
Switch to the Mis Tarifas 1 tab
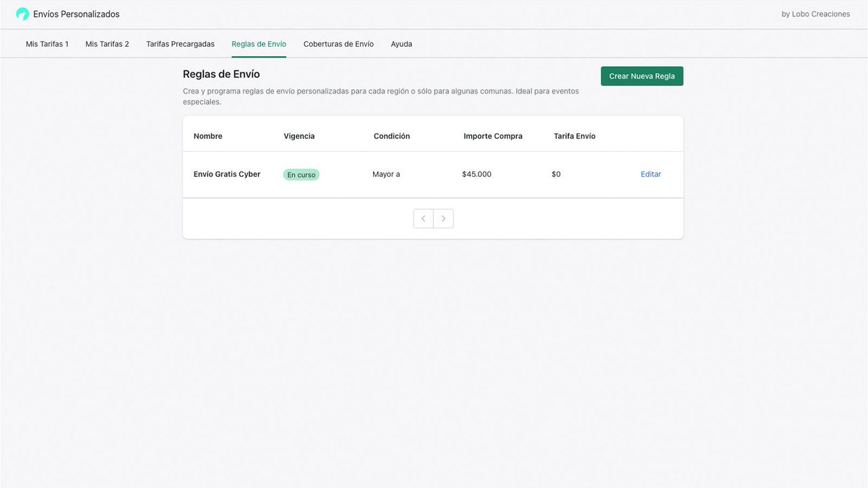point(47,43)
